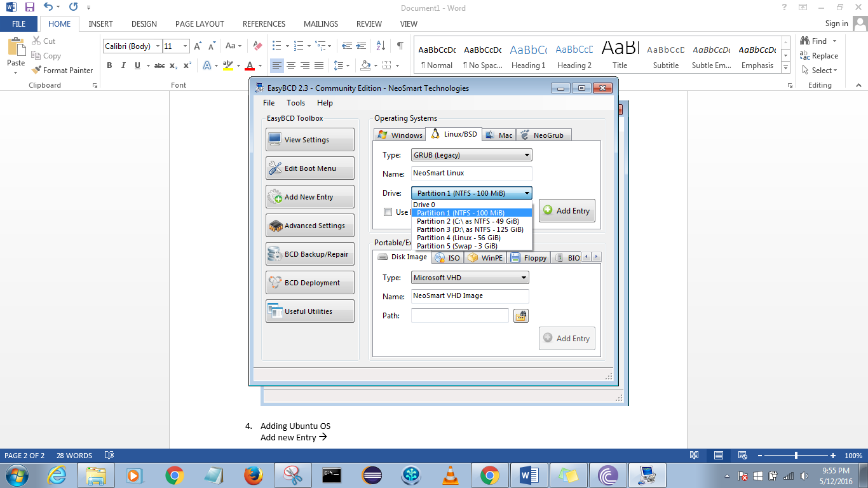Switch to Read Mode view in status bar
The image size is (868, 488).
point(695,456)
